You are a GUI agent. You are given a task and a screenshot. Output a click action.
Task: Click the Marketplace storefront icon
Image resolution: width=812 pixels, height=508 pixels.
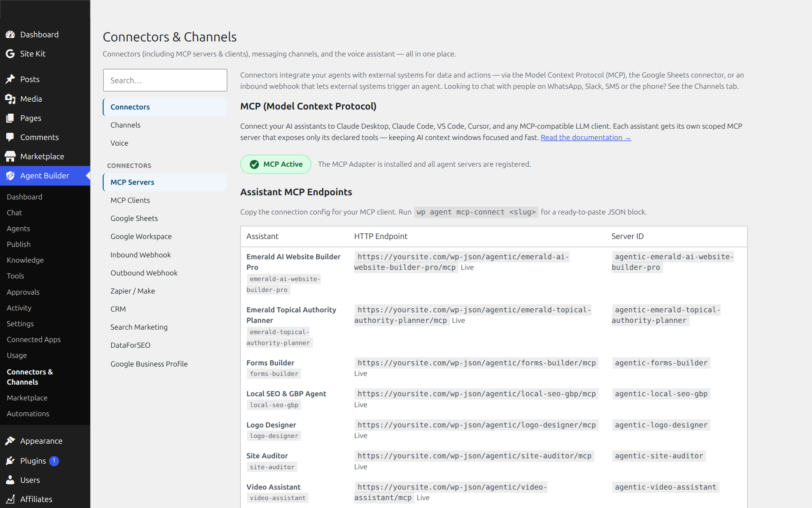click(x=10, y=157)
